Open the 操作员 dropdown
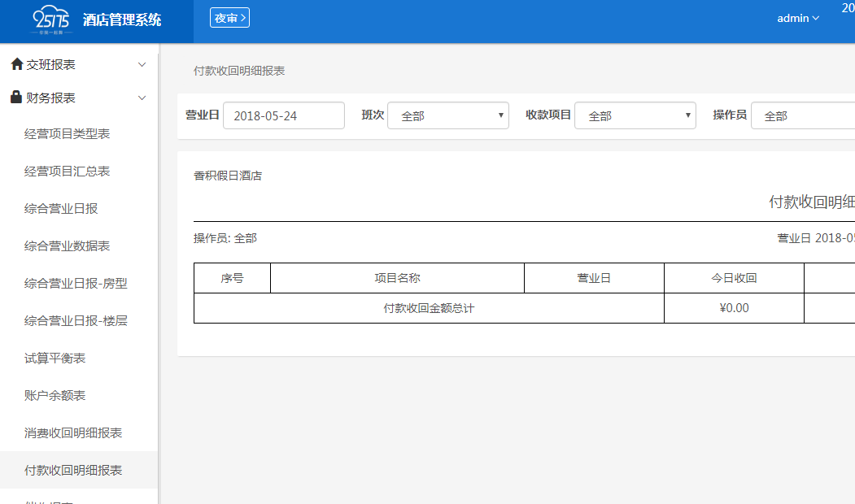The height and width of the screenshot is (504, 855). tap(801, 115)
